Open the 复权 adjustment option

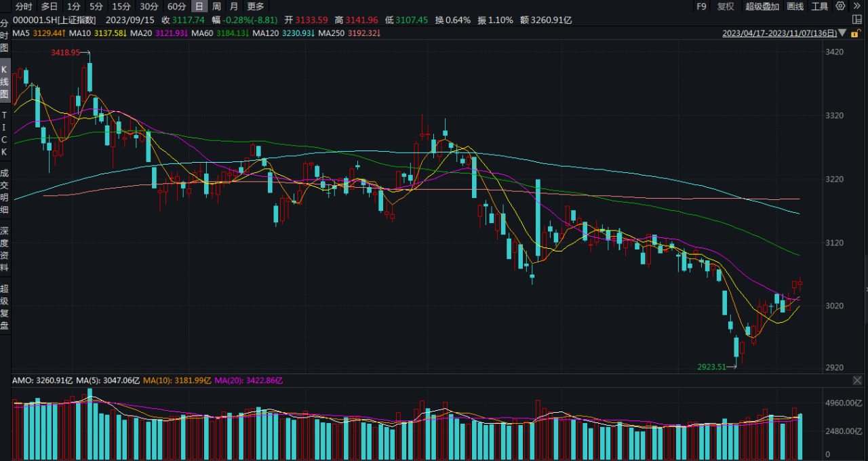tap(726, 6)
